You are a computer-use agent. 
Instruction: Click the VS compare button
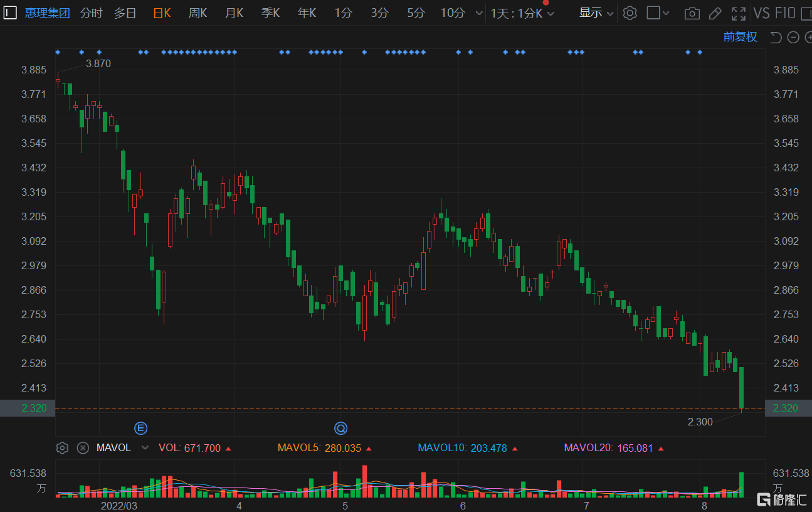point(761,13)
